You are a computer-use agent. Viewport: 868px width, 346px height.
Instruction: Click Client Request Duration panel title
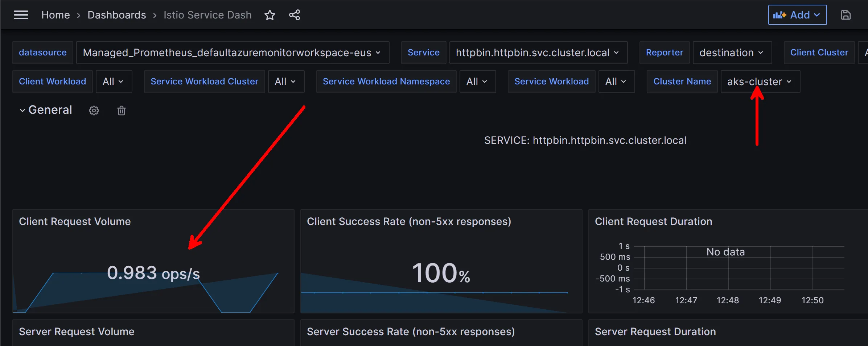point(653,221)
